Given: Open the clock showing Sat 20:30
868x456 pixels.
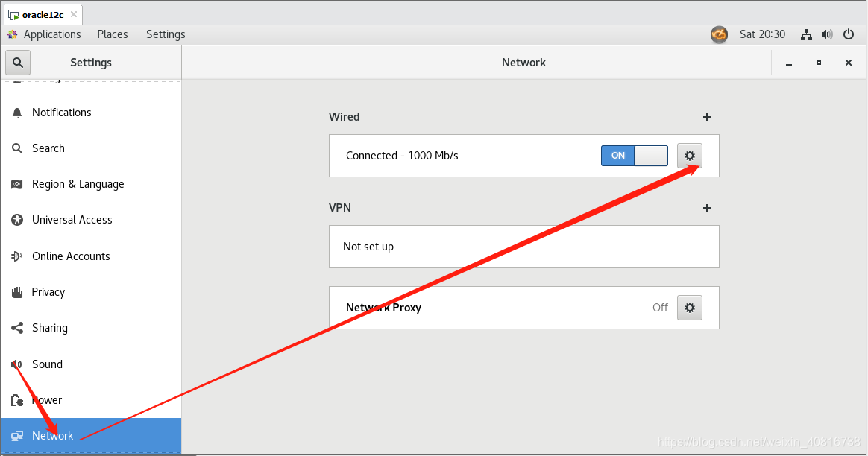Looking at the screenshot, I should [x=762, y=34].
